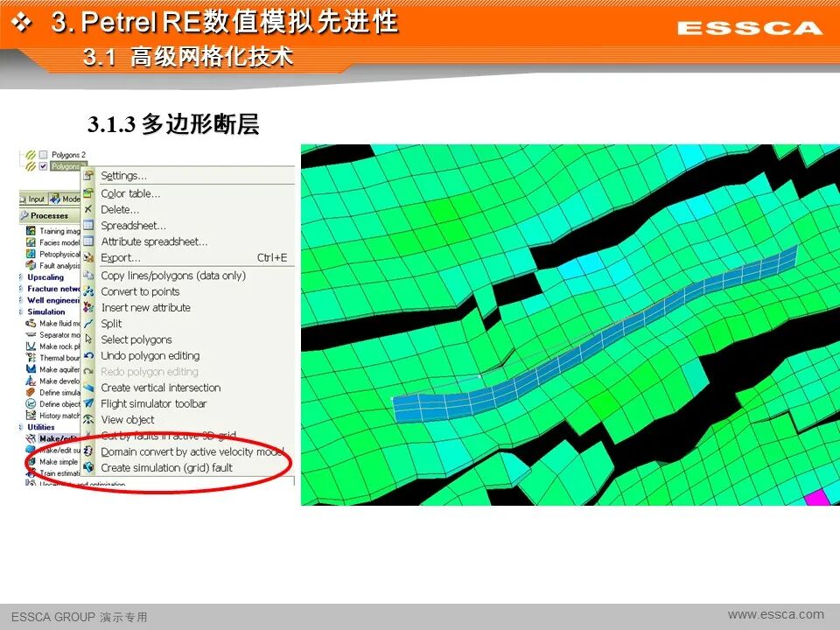
Task: Click the Split curve icon in menu
Action: click(x=88, y=323)
